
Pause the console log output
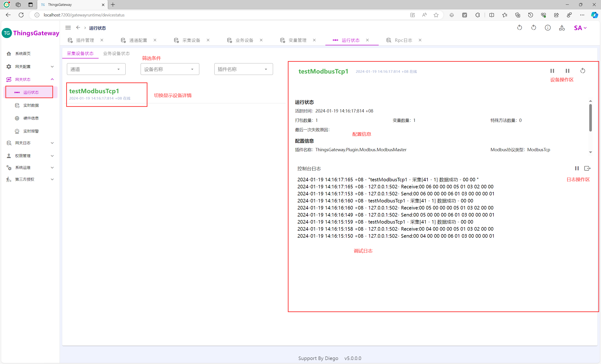577,168
